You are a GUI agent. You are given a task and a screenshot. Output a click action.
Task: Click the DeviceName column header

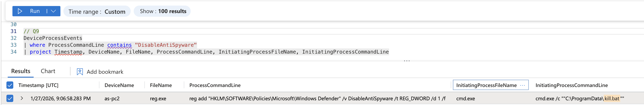coord(119,85)
